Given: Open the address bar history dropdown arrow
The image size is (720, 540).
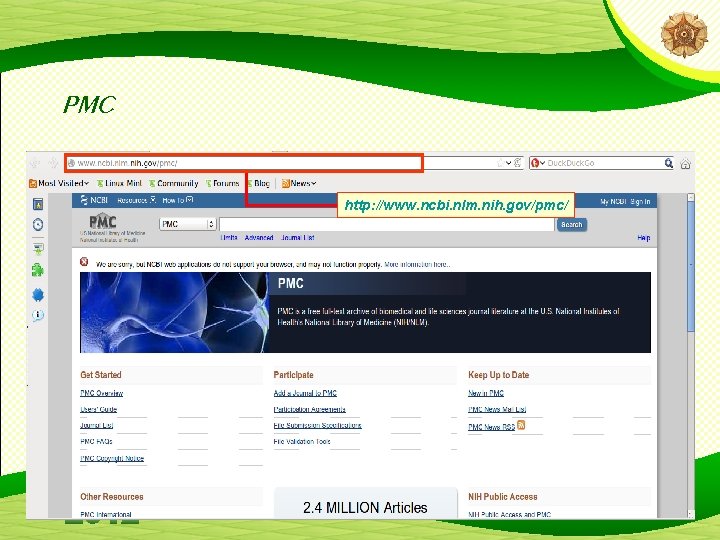Looking at the screenshot, I should pyautogui.click(x=508, y=163).
